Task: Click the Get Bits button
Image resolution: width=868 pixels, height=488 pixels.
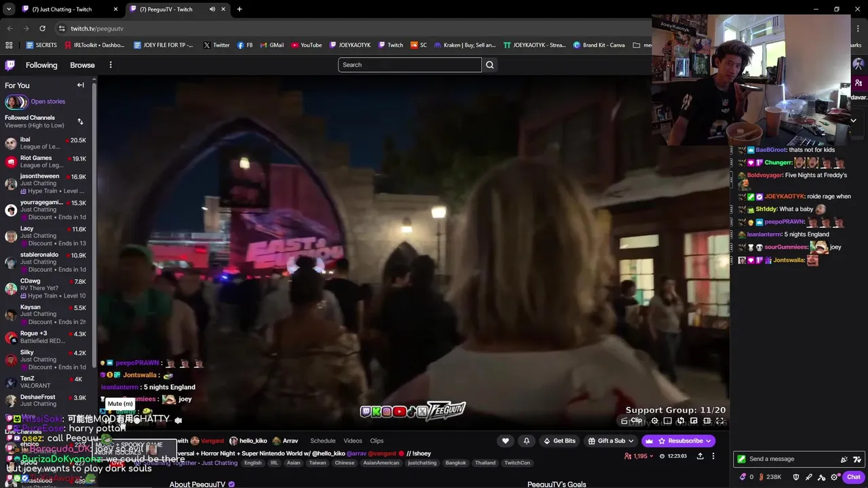Action: pyautogui.click(x=559, y=441)
